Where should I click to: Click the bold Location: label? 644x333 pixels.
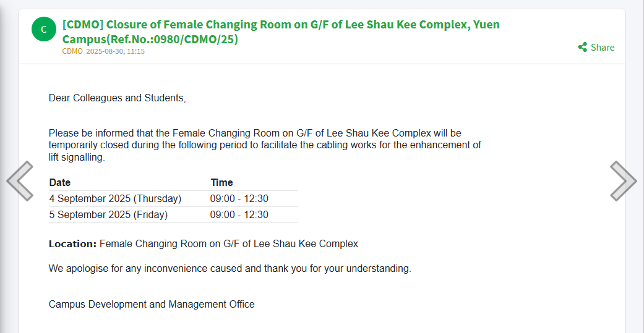(x=73, y=244)
